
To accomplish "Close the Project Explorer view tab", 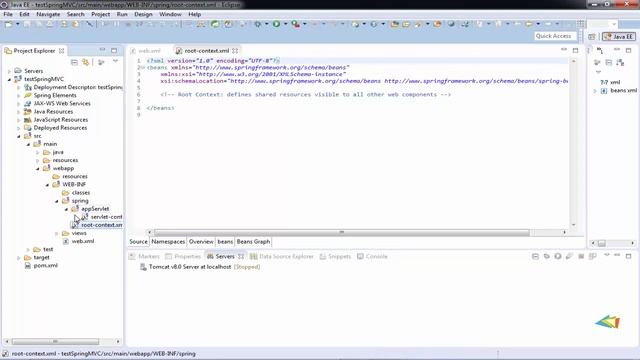I will tap(62, 51).
